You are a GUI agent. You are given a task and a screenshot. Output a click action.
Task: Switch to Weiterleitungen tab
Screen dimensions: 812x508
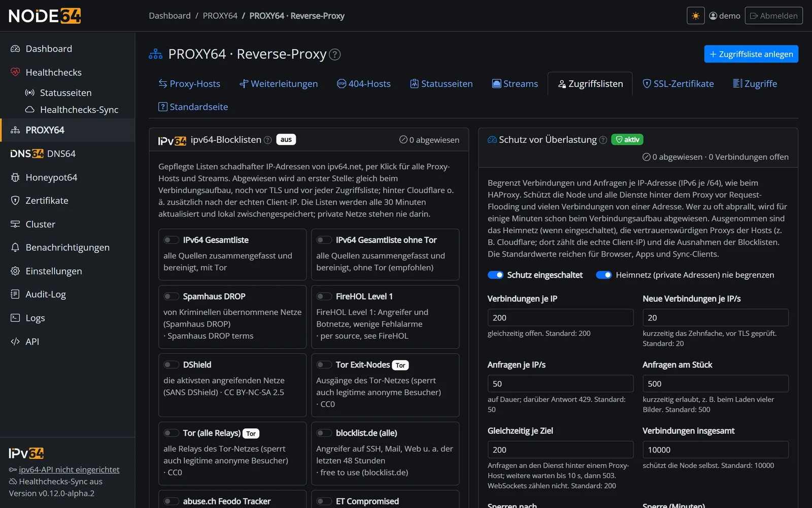pyautogui.click(x=279, y=84)
